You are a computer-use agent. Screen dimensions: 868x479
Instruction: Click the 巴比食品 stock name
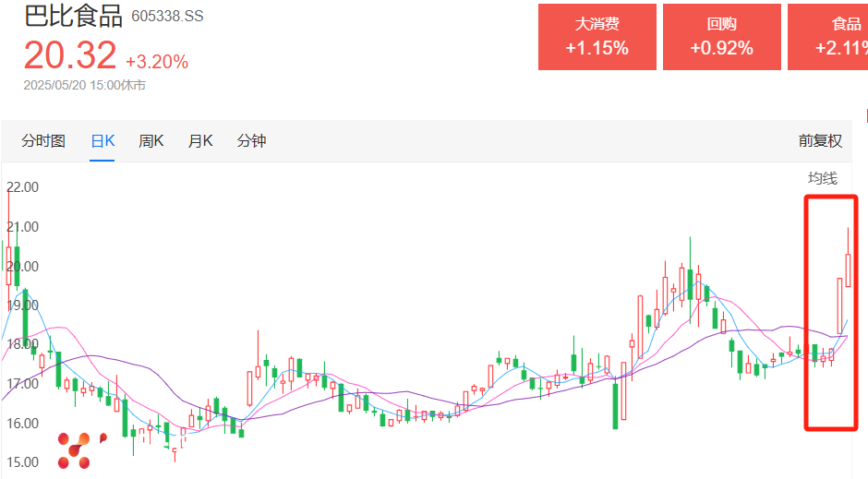73,17
